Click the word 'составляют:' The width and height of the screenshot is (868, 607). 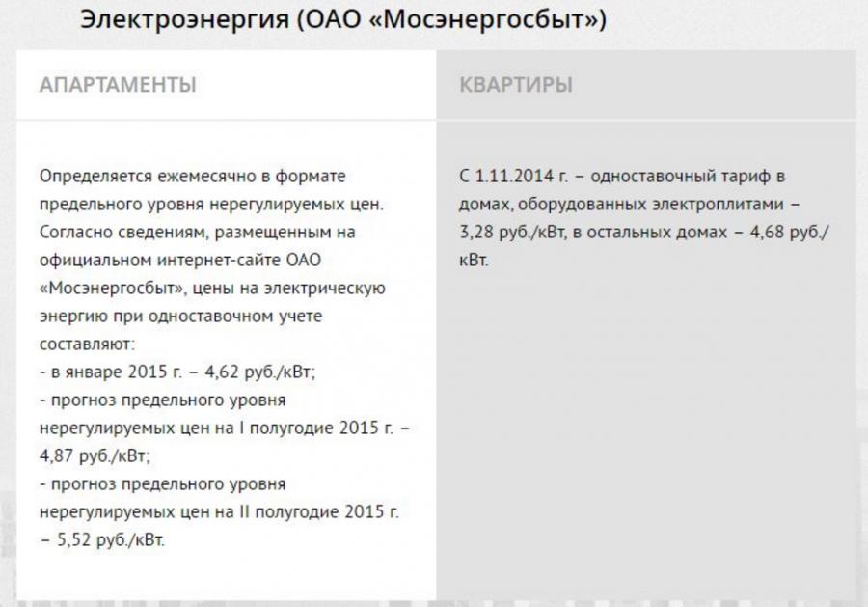[x=87, y=345]
